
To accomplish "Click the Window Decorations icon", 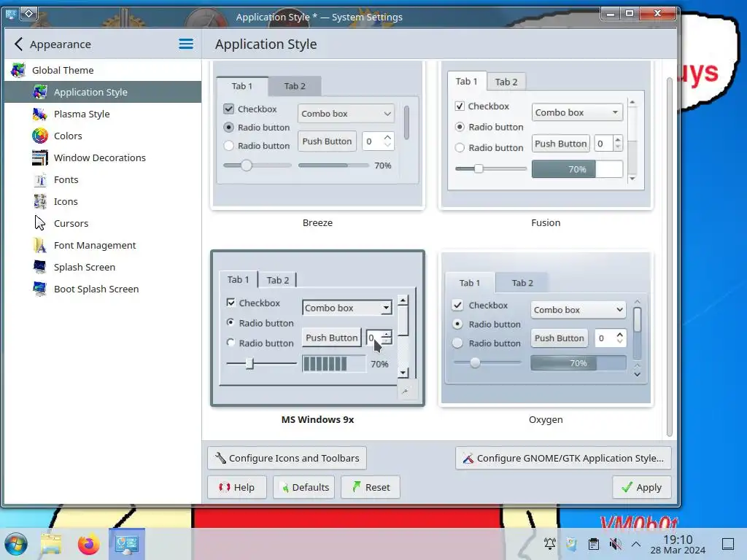I will [x=40, y=157].
